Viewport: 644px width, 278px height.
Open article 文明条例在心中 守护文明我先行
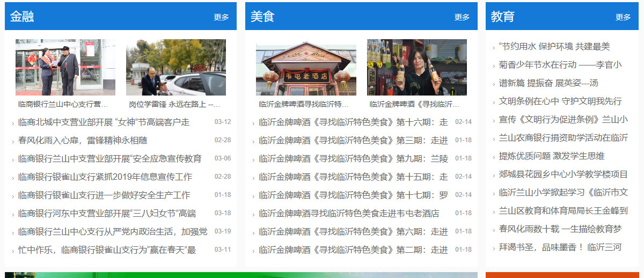click(560, 101)
